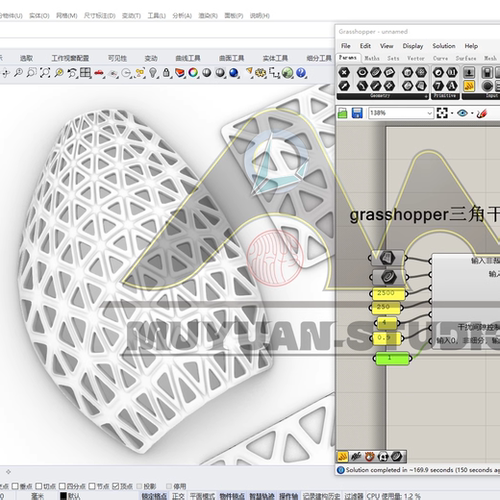Open the dropdown arrow beside the preview eye

(x=472, y=113)
